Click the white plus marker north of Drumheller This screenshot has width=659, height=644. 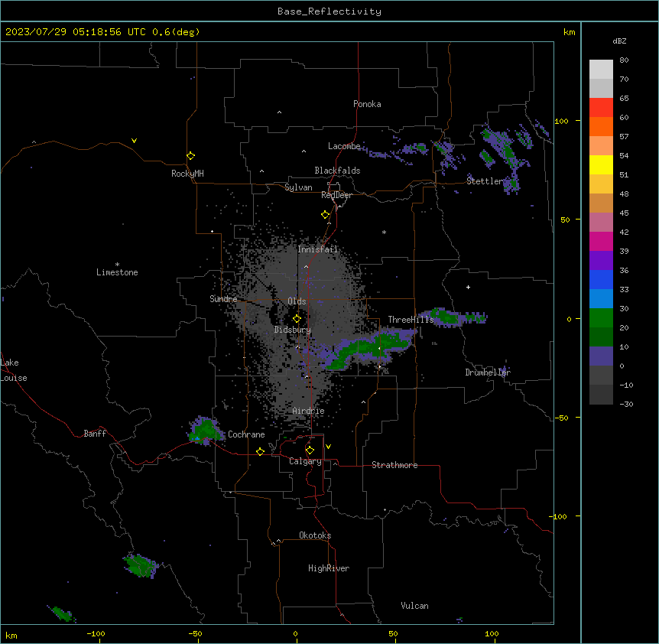click(468, 287)
